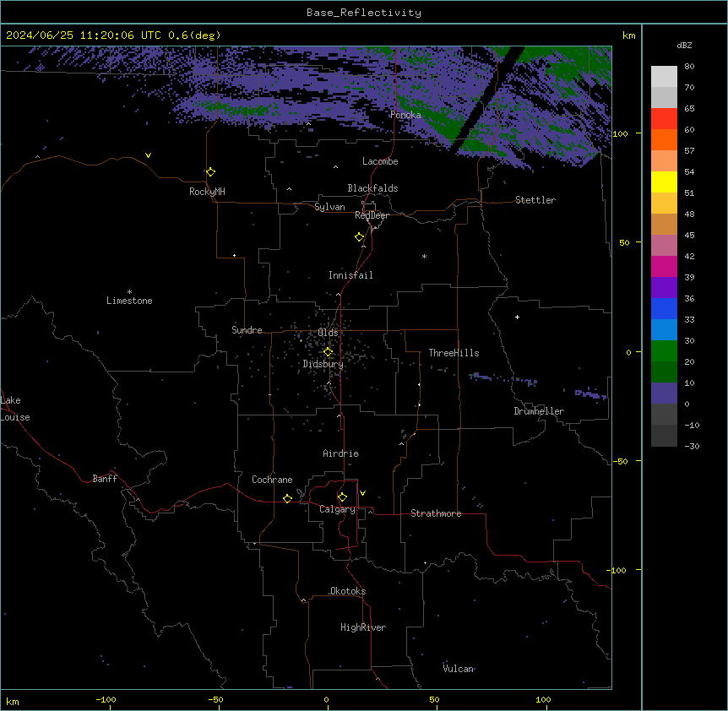Pick the red 60–65 dBZ legend swatch
The width and height of the screenshot is (728, 711).
[x=664, y=119]
